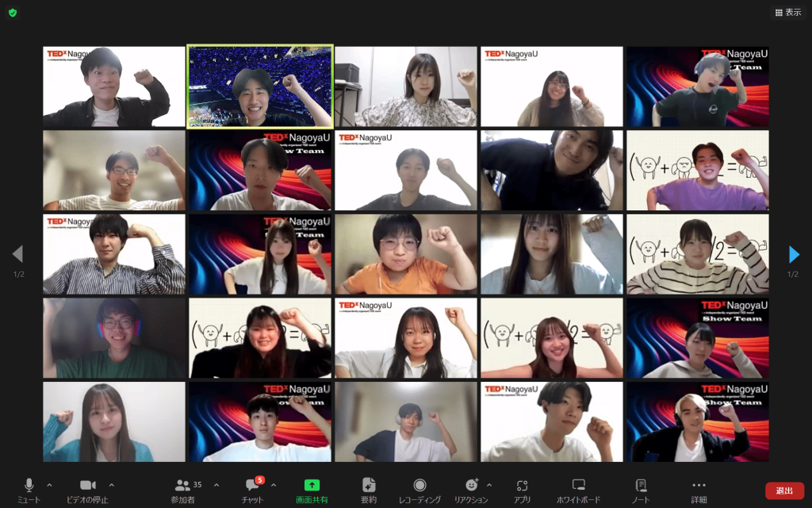812x508 pixels.
Task: Go to next gallery page with blue arrow
Action: pyautogui.click(x=795, y=254)
